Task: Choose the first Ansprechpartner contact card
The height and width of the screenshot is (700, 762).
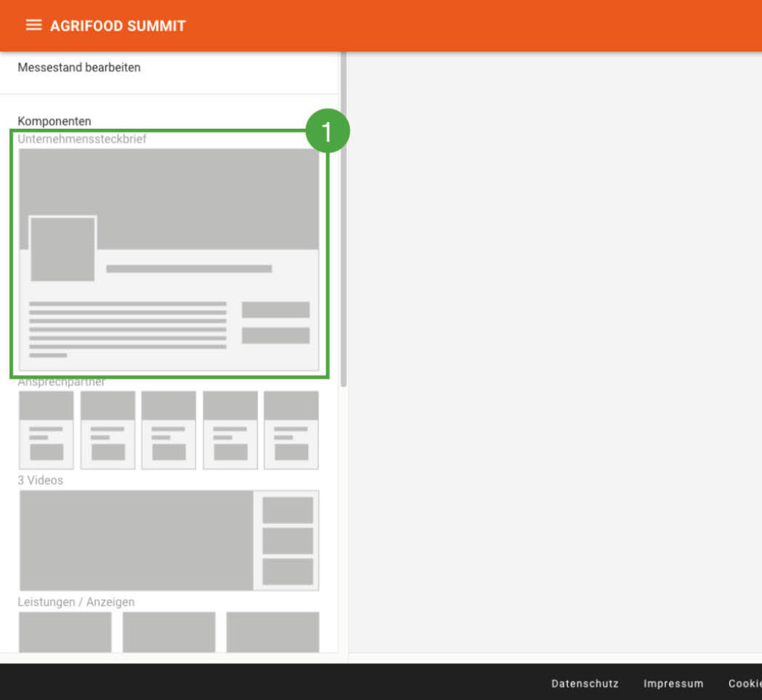Action: tap(46, 430)
